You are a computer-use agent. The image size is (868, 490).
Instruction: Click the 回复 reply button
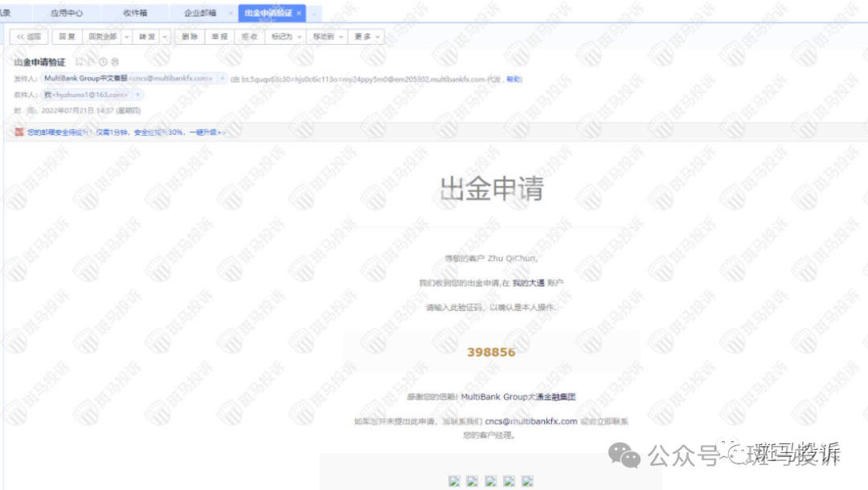coord(67,36)
